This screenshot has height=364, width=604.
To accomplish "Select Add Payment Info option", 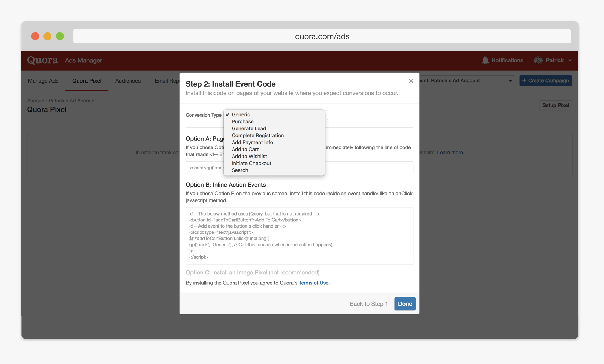I will pos(274,142).
